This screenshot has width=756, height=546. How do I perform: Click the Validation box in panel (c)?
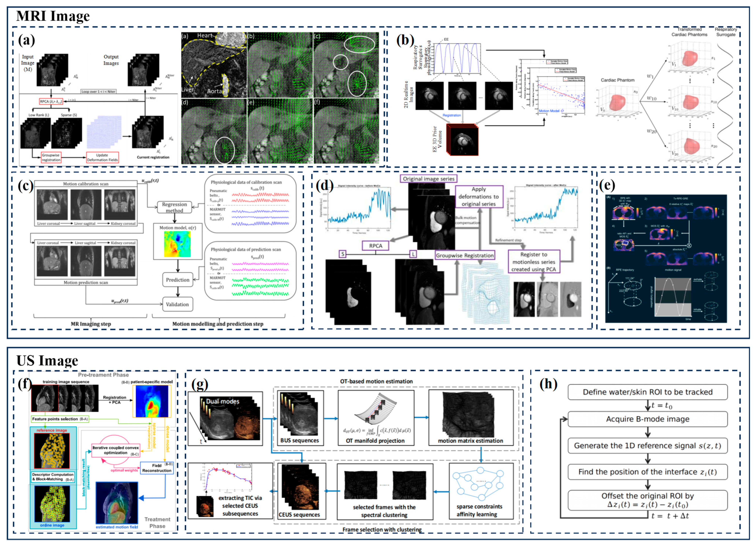pyautogui.click(x=177, y=304)
